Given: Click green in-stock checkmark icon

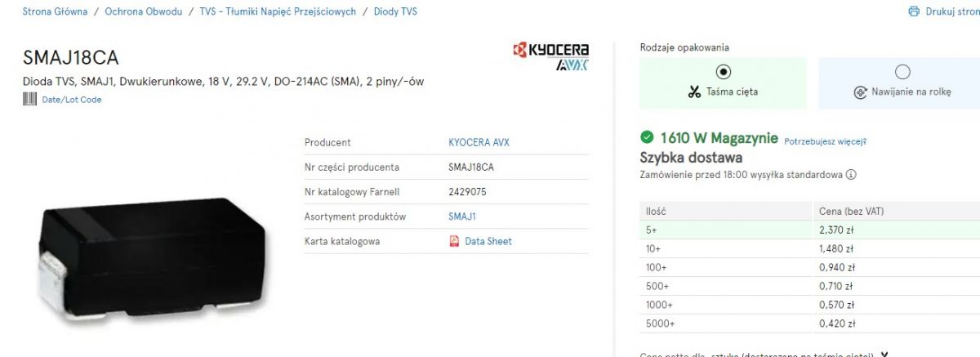Looking at the screenshot, I should [647, 138].
